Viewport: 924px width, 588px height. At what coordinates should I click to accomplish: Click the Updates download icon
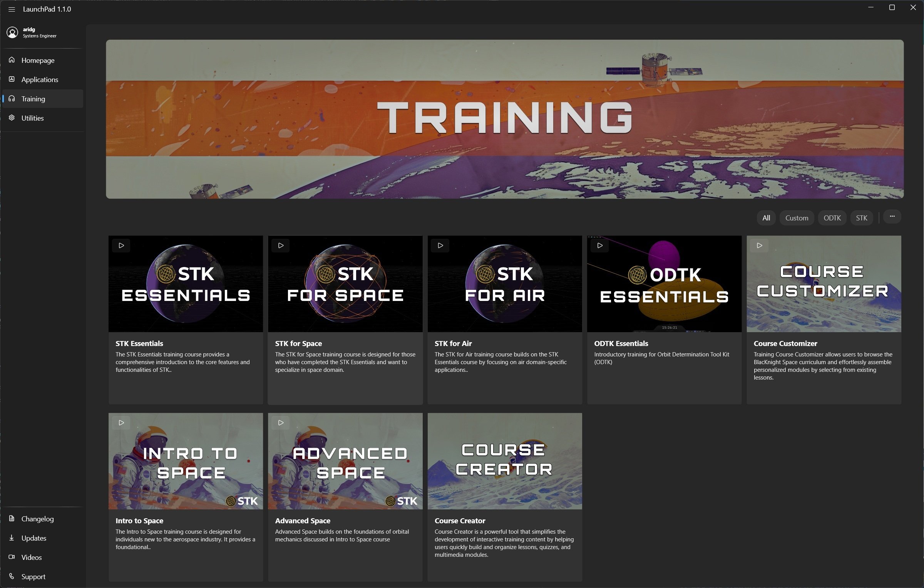pos(12,538)
